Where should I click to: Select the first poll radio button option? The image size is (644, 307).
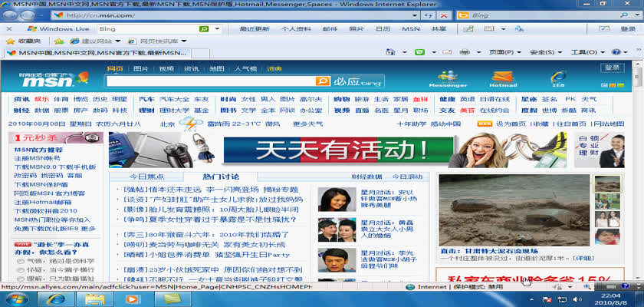pyautogui.click(x=19, y=261)
